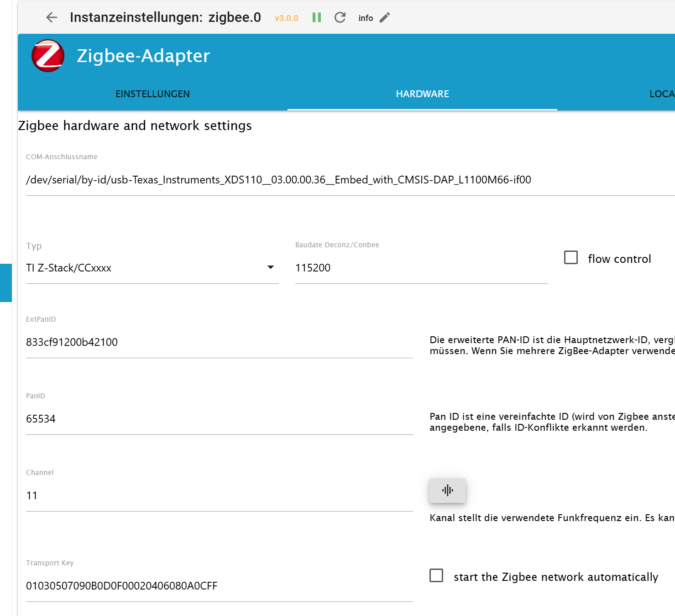Edit the Baudate Deconz/Conbee field

[420, 268]
